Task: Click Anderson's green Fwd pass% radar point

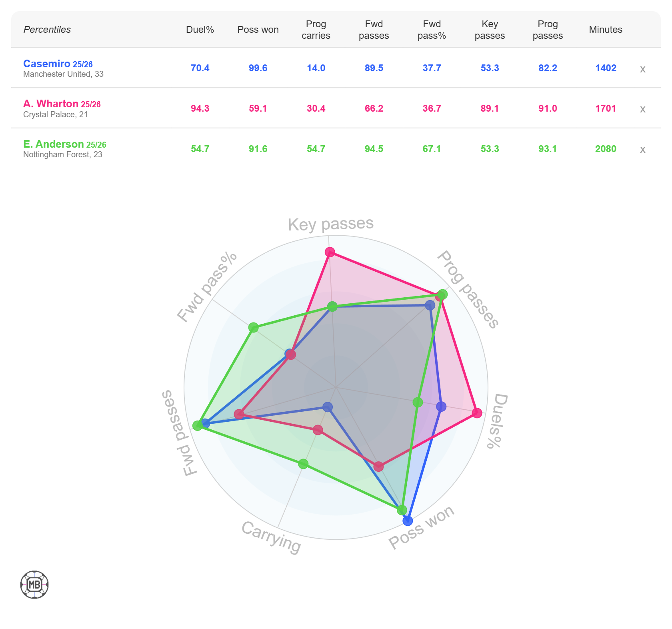Action: click(x=254, y=328)
